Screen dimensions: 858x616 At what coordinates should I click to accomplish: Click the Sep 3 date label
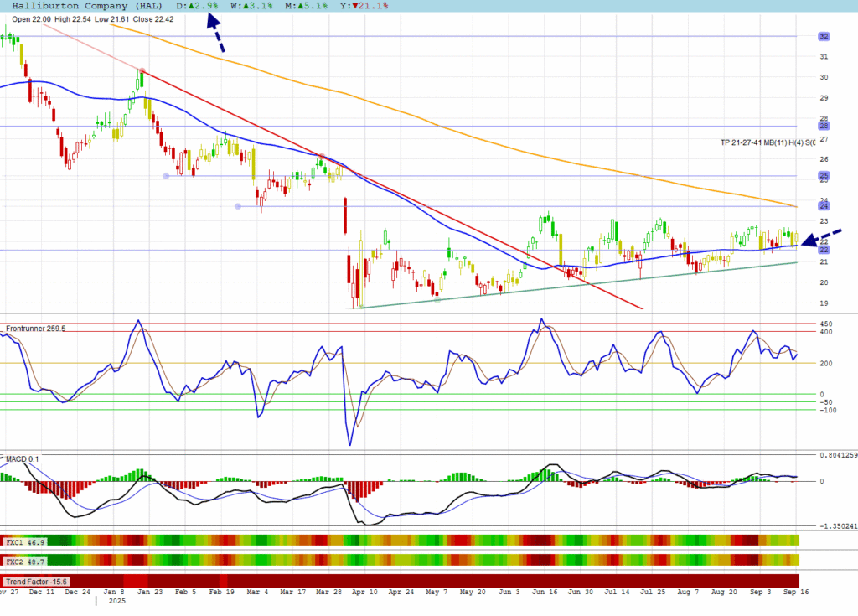(x=760, y=592)
